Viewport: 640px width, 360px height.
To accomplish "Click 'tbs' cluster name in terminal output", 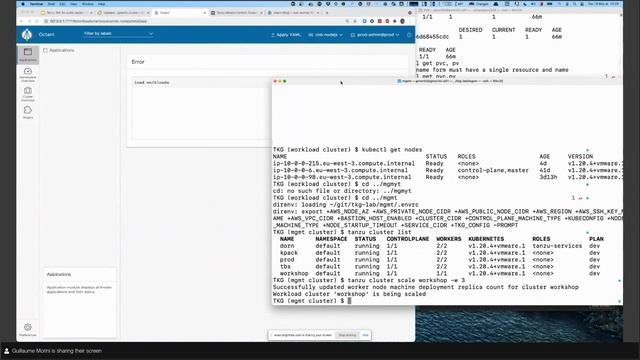I will click(x=285, y=267).
